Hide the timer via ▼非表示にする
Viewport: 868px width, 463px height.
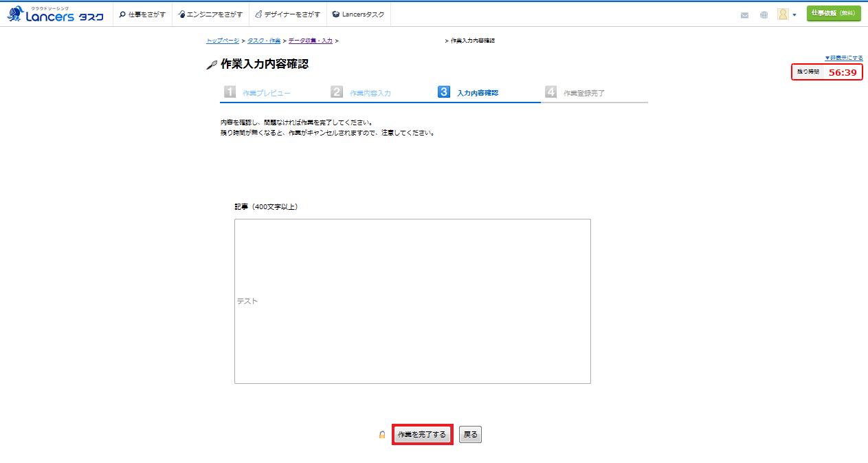click(843, 58)
